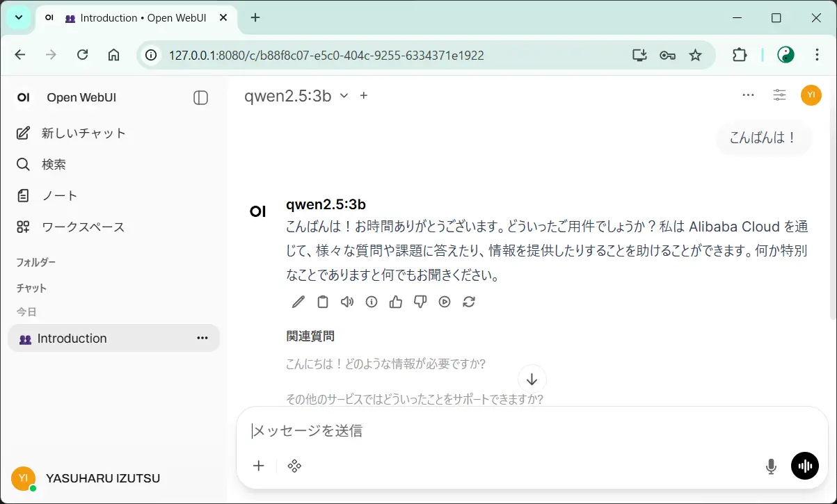Open YASUHARU IZUTSU user menu
837x504 pixels.
(113, 478)
